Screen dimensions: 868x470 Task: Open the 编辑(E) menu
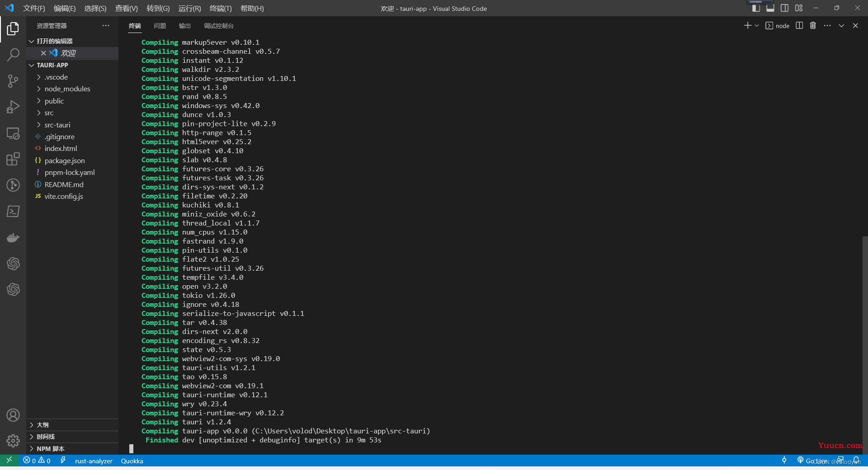[65, 8]
